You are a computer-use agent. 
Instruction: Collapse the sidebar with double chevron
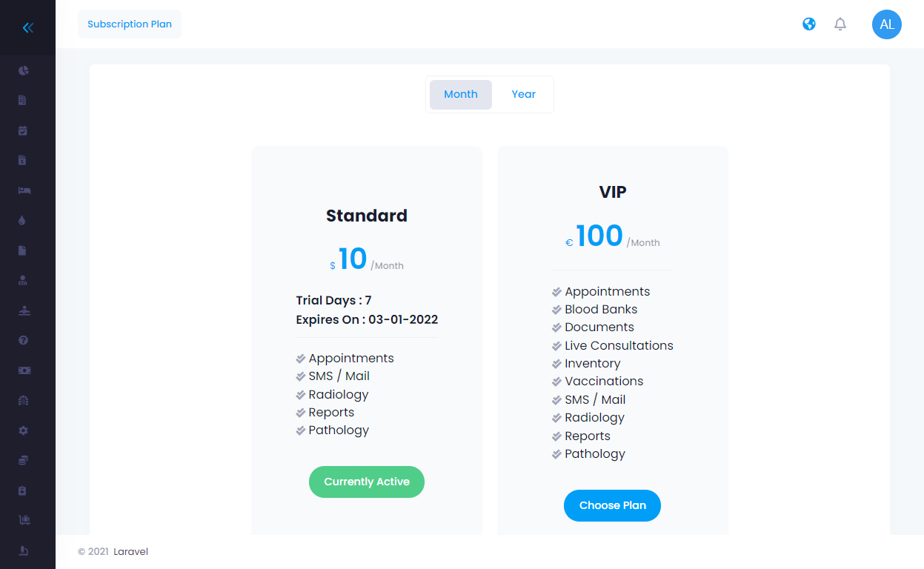pos(27,28)
